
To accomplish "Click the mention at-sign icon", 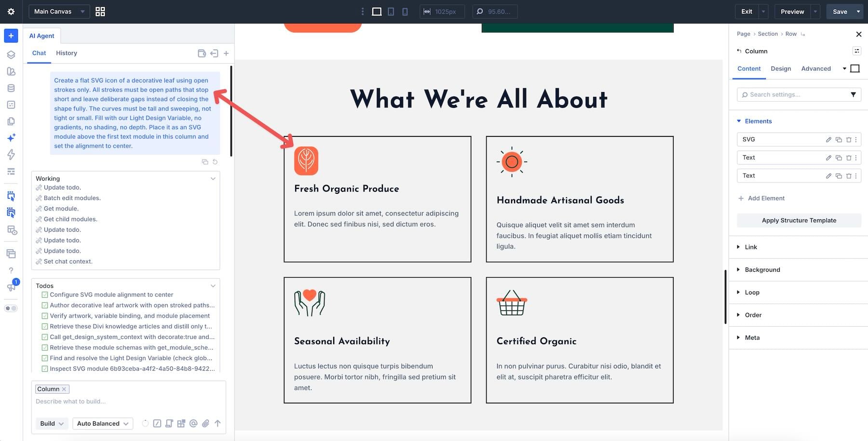I will [x=193, y=423].
